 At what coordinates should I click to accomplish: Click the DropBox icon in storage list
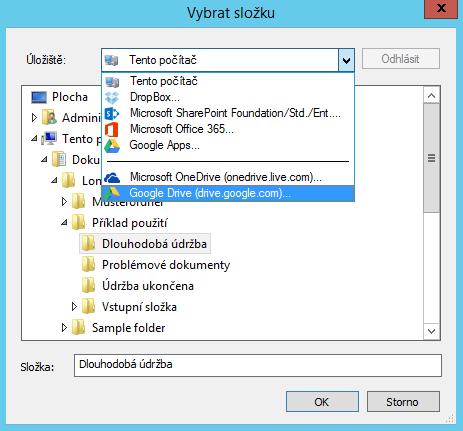tap(112, 97)
